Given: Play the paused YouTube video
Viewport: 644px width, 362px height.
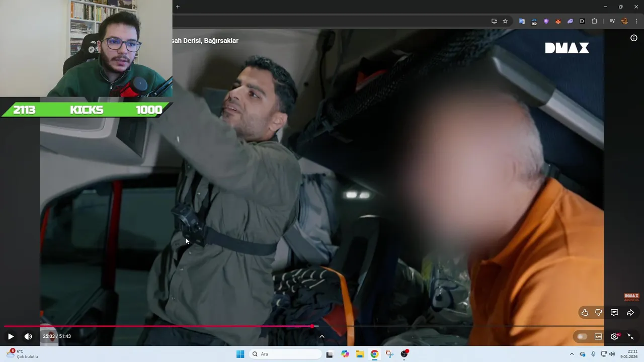Looking at the screenshot, I should (x=11, y=336).
